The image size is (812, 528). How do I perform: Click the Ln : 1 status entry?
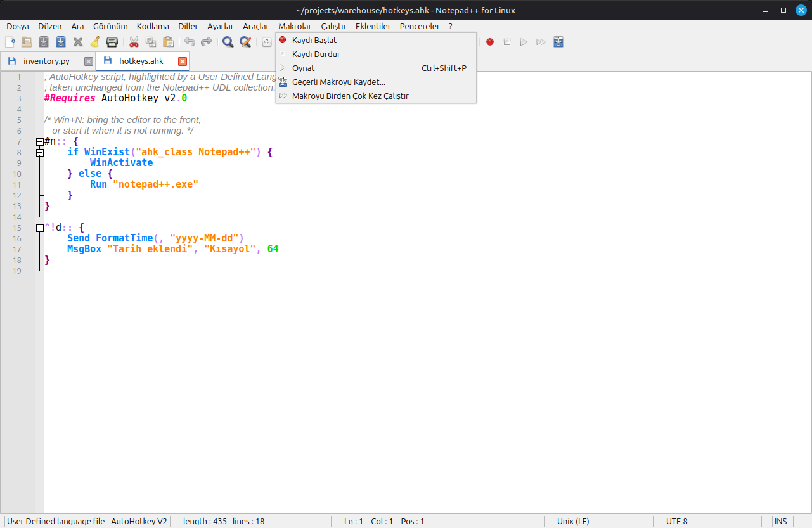[x=353, y=521]
